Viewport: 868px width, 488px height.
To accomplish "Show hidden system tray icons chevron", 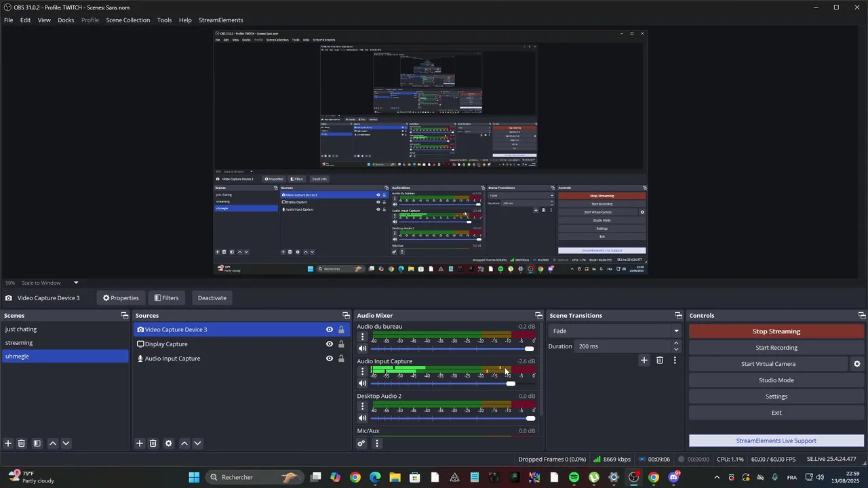I will click(x=717, y=477).
